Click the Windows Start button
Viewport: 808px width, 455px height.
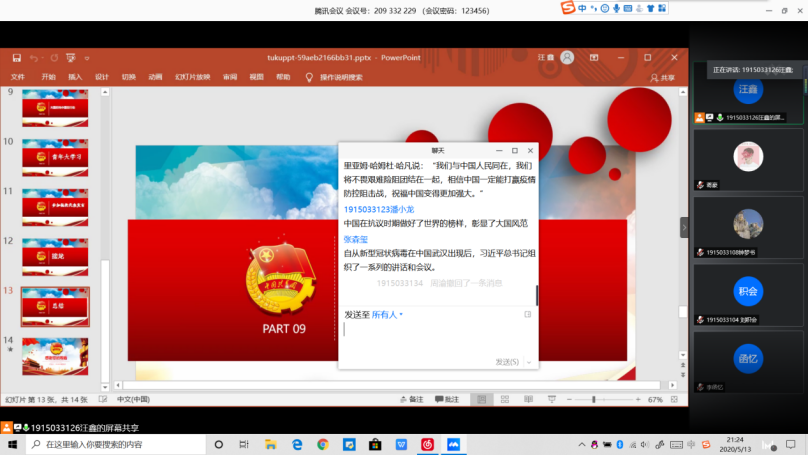pyautogui.click(x=12, y=444)
